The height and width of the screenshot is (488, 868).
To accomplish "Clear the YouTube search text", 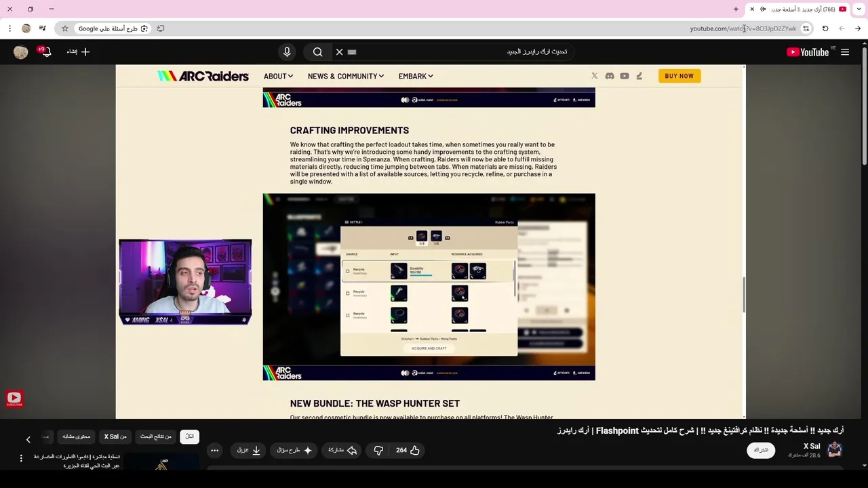I will [340, 52].
